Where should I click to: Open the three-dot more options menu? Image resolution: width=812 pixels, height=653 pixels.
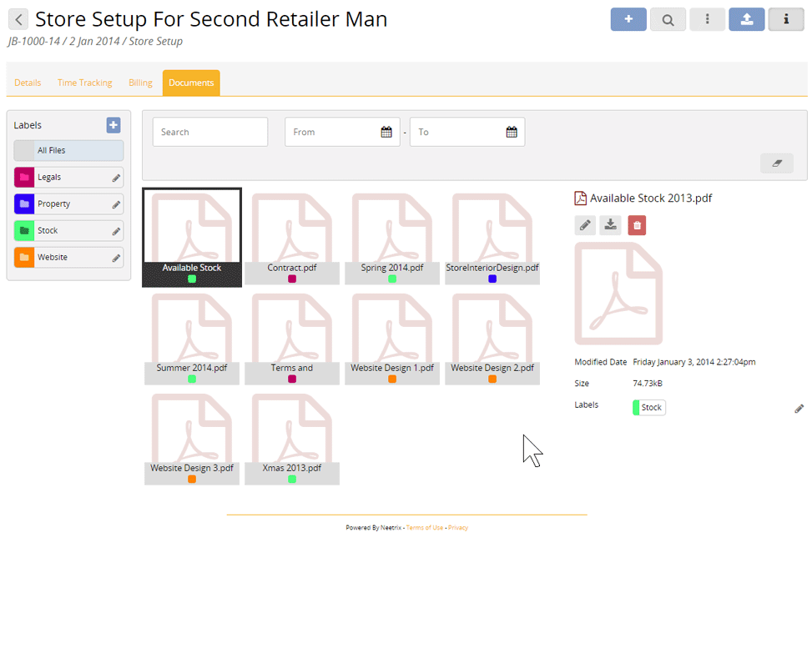707,20
